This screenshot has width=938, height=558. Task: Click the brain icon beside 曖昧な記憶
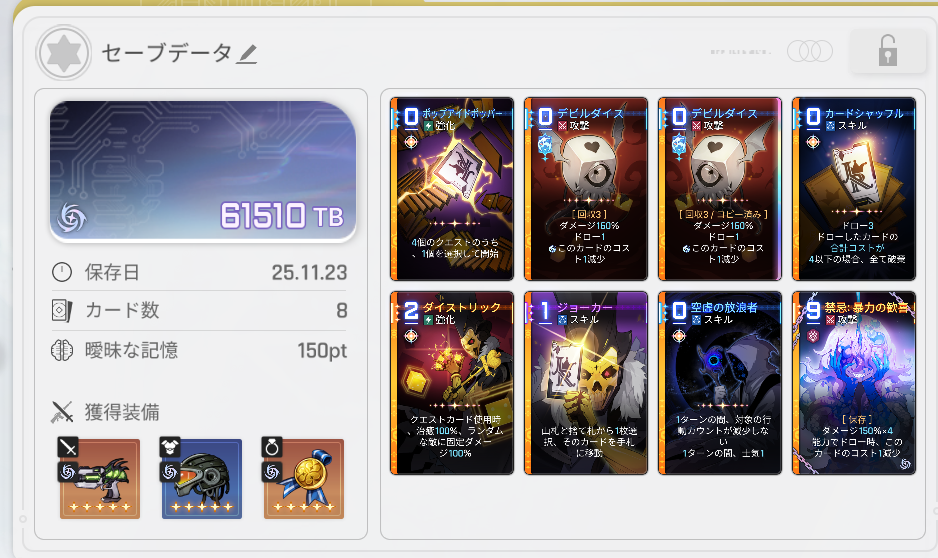point(62,350)
